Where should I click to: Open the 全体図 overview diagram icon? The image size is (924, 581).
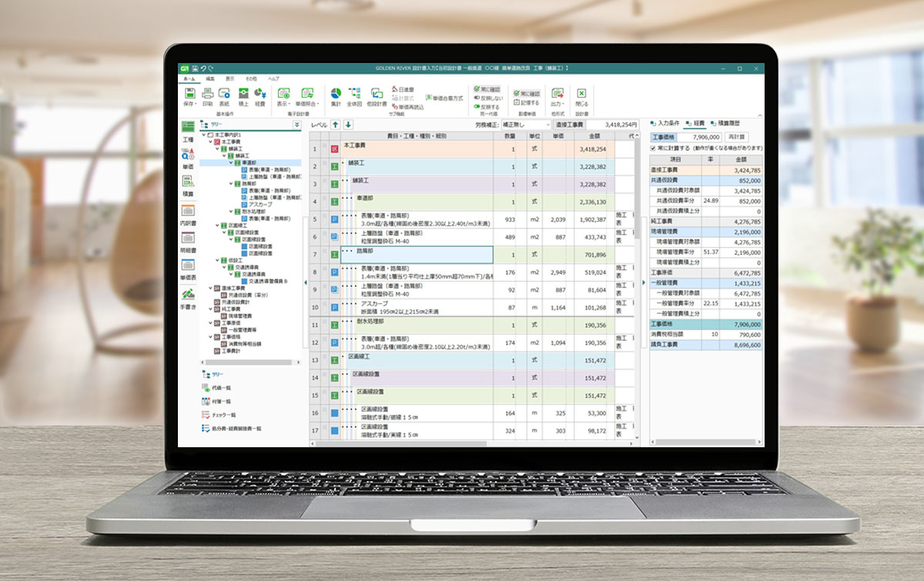click(x=355, y=93)
